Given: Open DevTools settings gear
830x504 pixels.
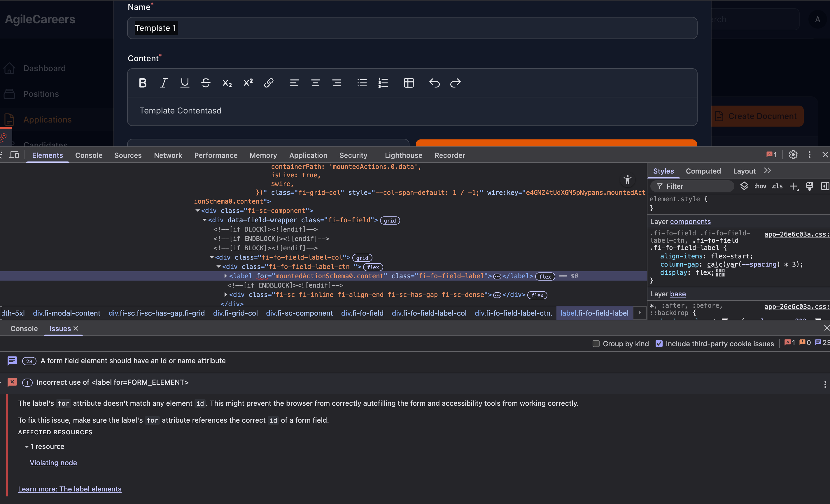Looking at the screenshot, I should click(x=793, y=155).
